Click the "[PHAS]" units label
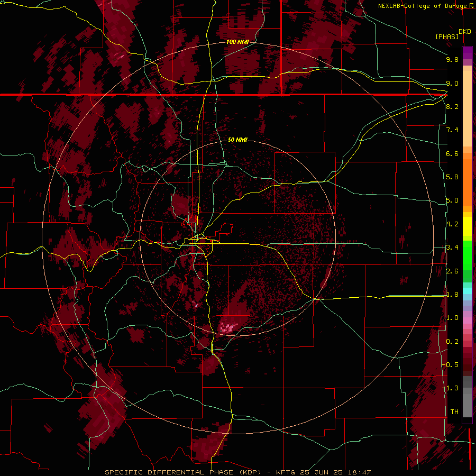 click(x=447, y=36)
